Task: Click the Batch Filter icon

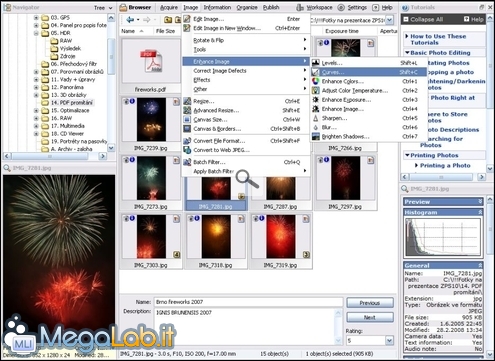Action: (x=187, y=162)
